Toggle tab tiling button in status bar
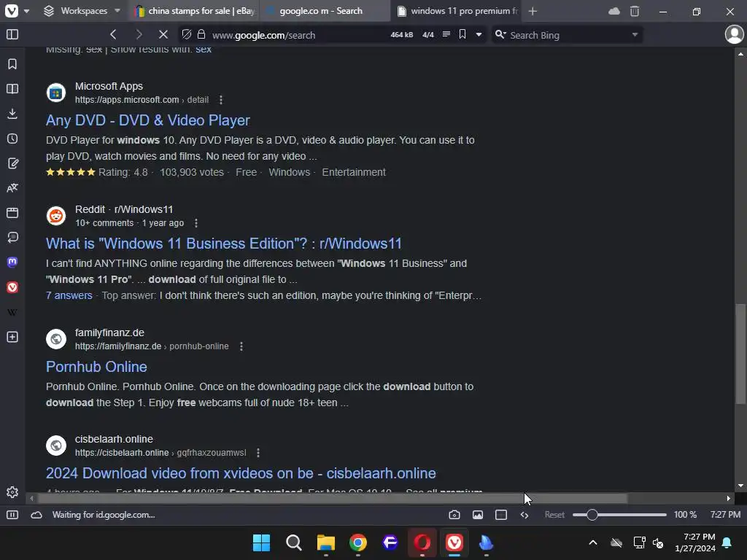 500,515
